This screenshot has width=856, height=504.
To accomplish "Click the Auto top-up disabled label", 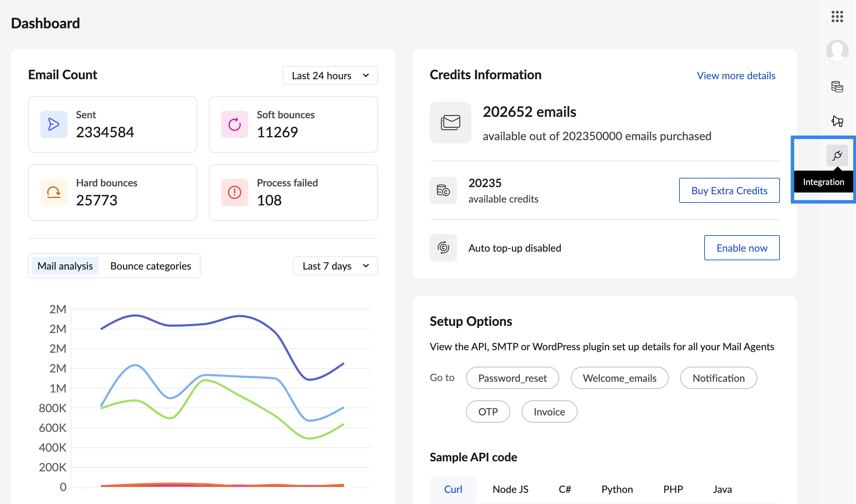I will tap(515, 248).
